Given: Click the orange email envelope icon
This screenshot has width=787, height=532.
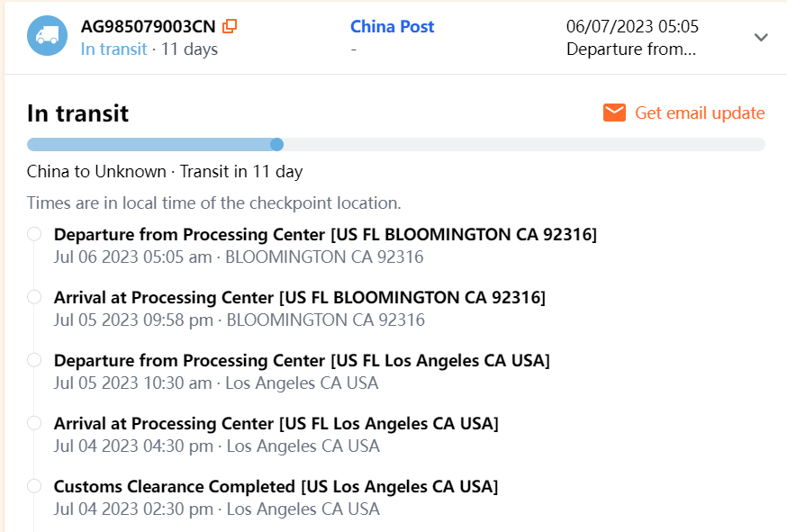Looking at the screenshot, I should point(614,113).
